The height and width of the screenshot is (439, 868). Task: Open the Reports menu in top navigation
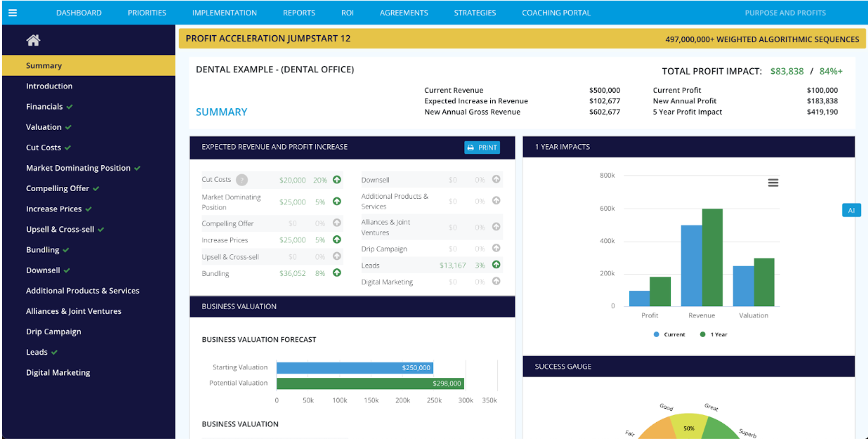point(298,13)
